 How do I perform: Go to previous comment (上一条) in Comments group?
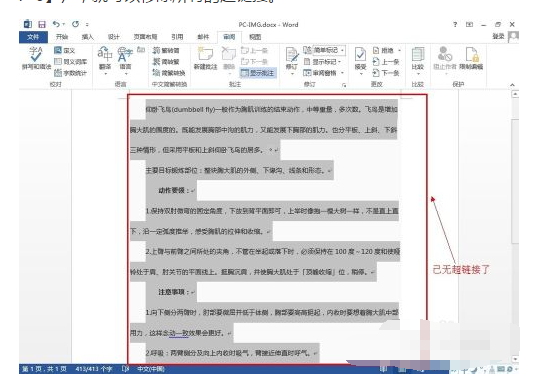tap(254, 51)
